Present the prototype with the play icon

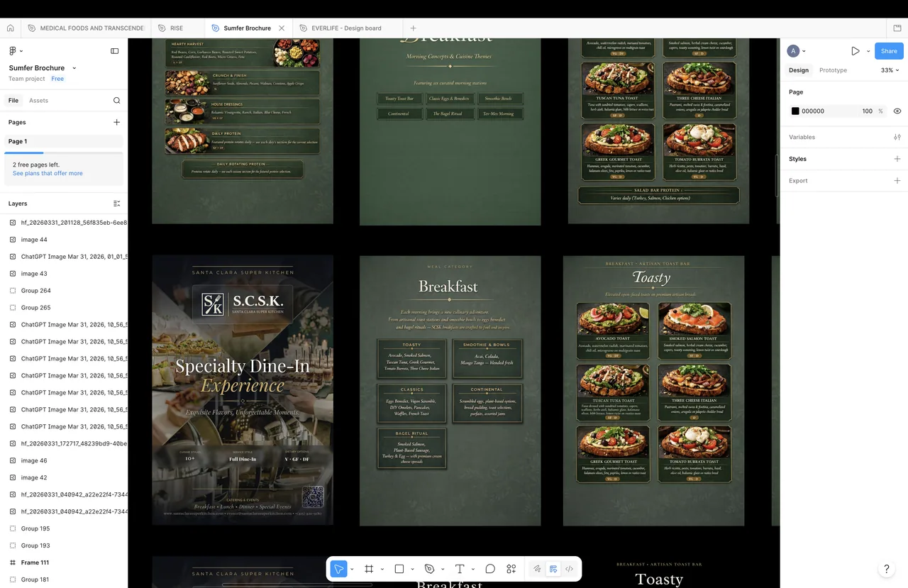point(856,51)
